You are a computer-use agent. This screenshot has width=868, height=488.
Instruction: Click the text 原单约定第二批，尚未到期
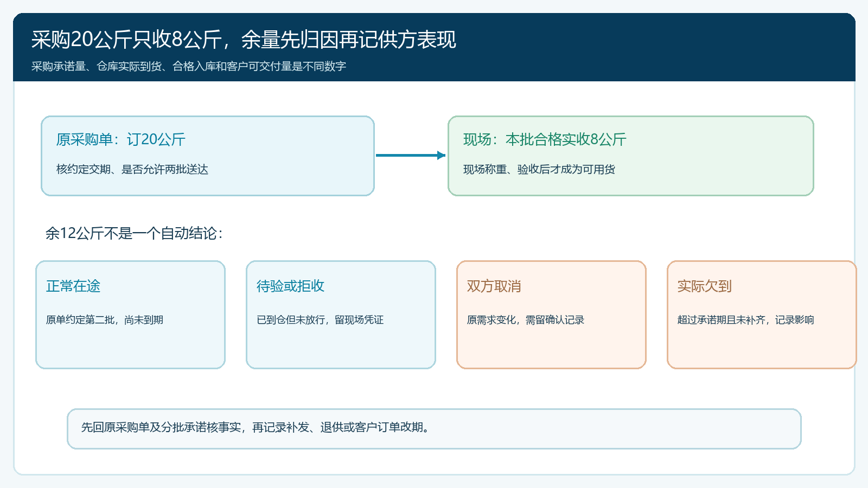click(x=105, y=320)
